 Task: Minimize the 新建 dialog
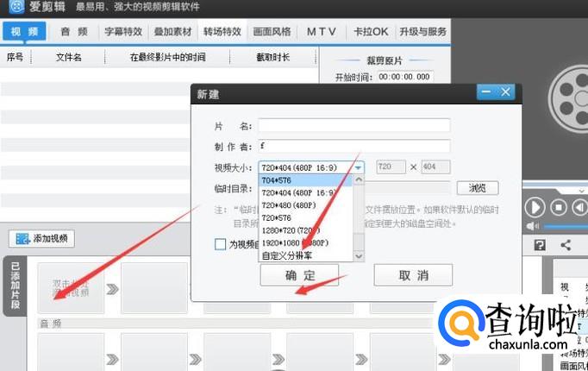(486, 92)
